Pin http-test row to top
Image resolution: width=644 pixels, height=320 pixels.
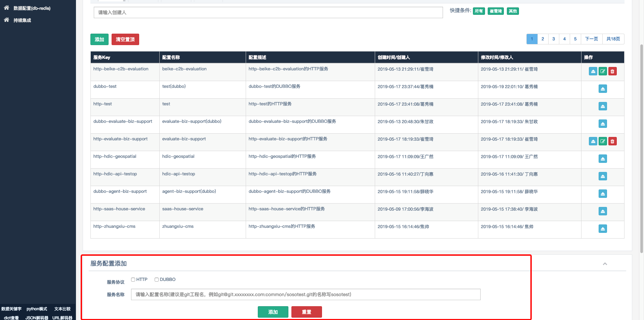click(603, 106)
